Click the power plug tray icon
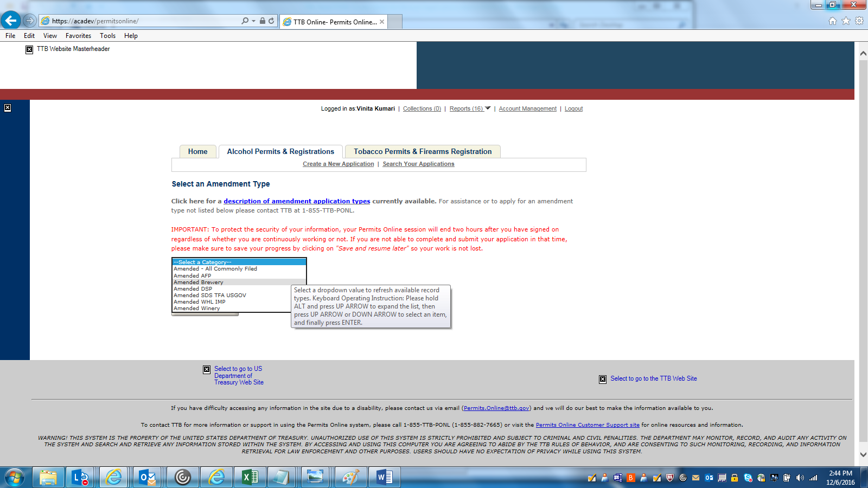The height and width of the screenshot is (488, 868). pos(787,478)
